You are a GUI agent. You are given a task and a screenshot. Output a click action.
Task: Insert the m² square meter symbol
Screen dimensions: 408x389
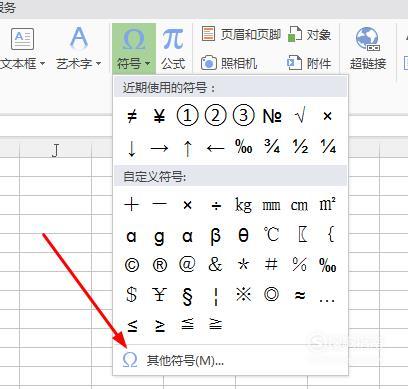click(328, 204)
